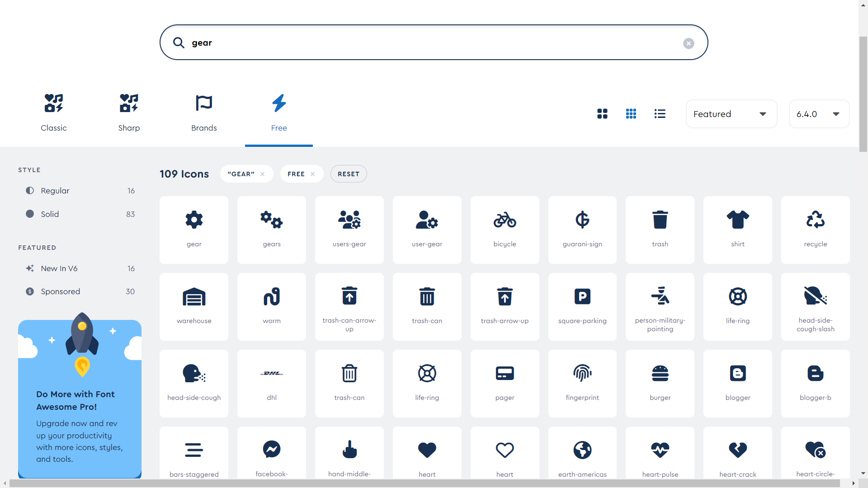
Task: Toggle the New In V6 filter
Action: click(x=59, y=268)
